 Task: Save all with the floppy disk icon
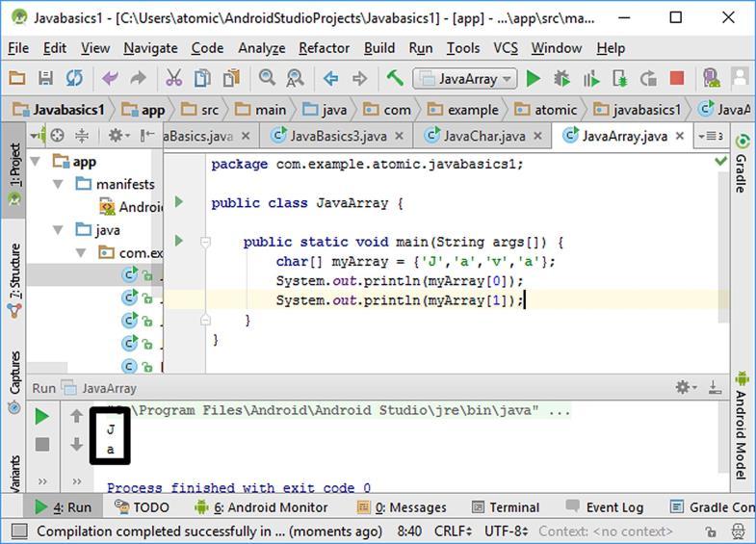coord(46,78)
